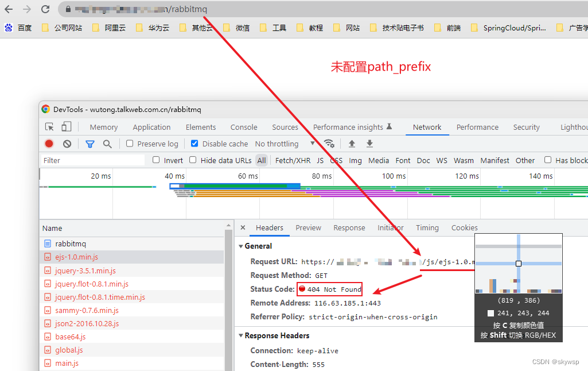
Task: Disable the Disable cache checkbox
Action: click(195, 144)
